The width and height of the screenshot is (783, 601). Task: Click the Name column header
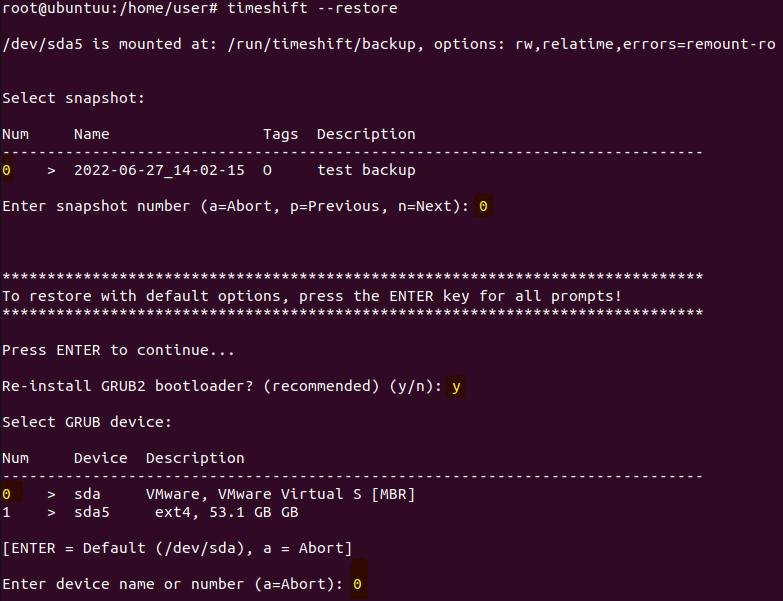tap(92, 134)
